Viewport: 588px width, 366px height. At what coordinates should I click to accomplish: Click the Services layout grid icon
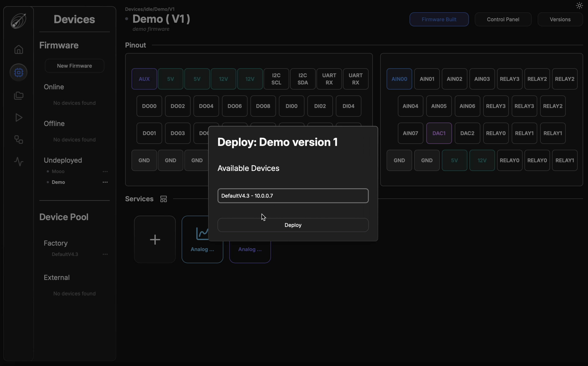tap(163, 199)
